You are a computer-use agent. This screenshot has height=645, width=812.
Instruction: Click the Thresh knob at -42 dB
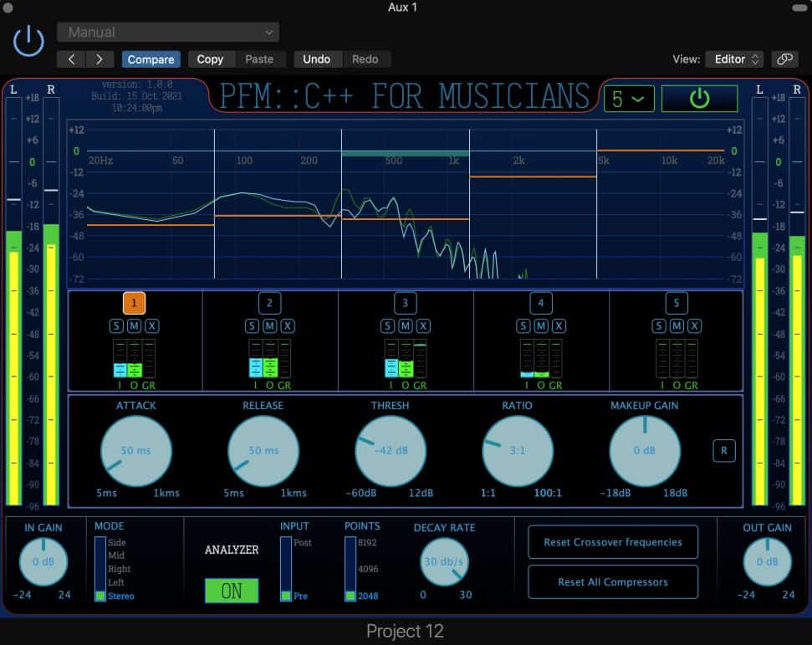point(391,451)
